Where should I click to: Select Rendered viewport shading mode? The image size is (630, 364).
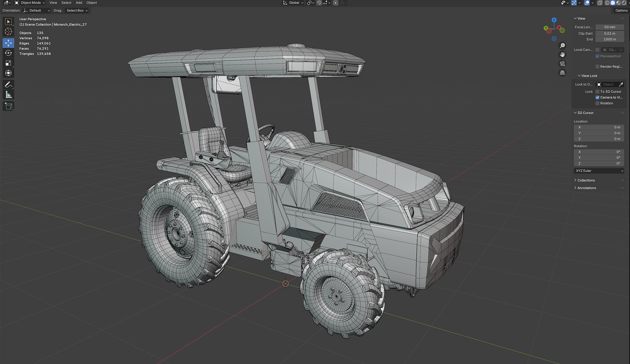click(624, 3)
